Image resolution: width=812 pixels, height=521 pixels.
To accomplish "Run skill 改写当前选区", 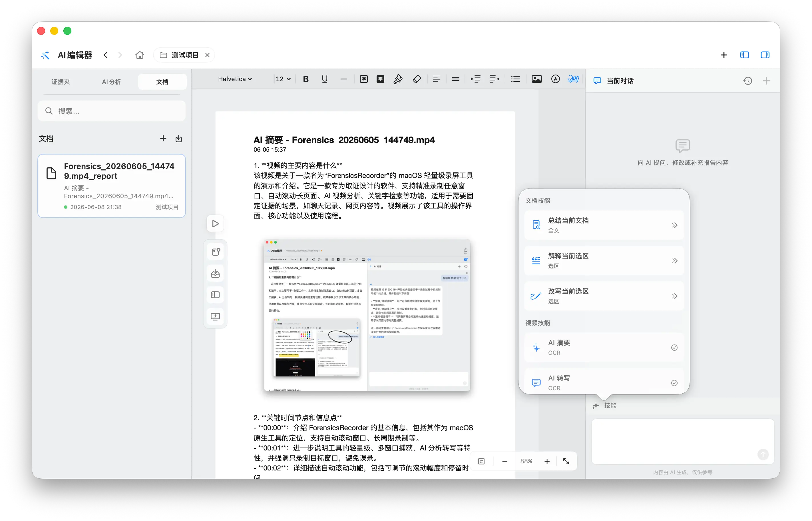I will pos(604,296).
